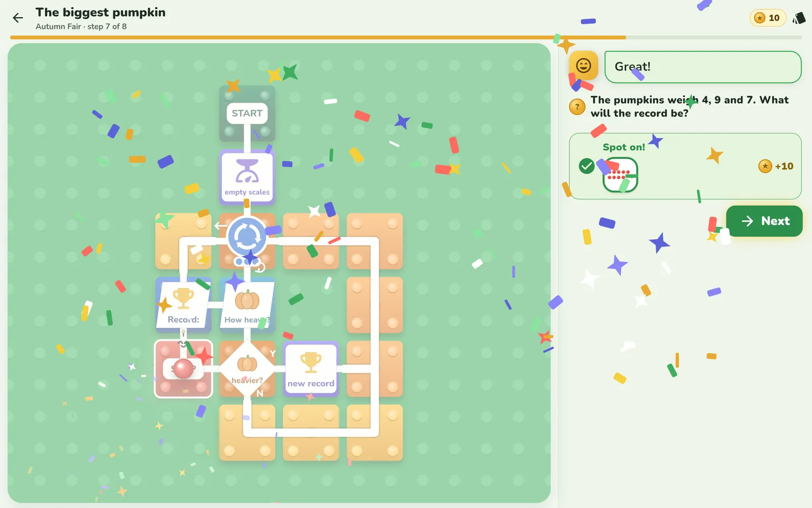Open the coin balance showing 10
Viewport: 812px width, 508px height.
[767, 18]
